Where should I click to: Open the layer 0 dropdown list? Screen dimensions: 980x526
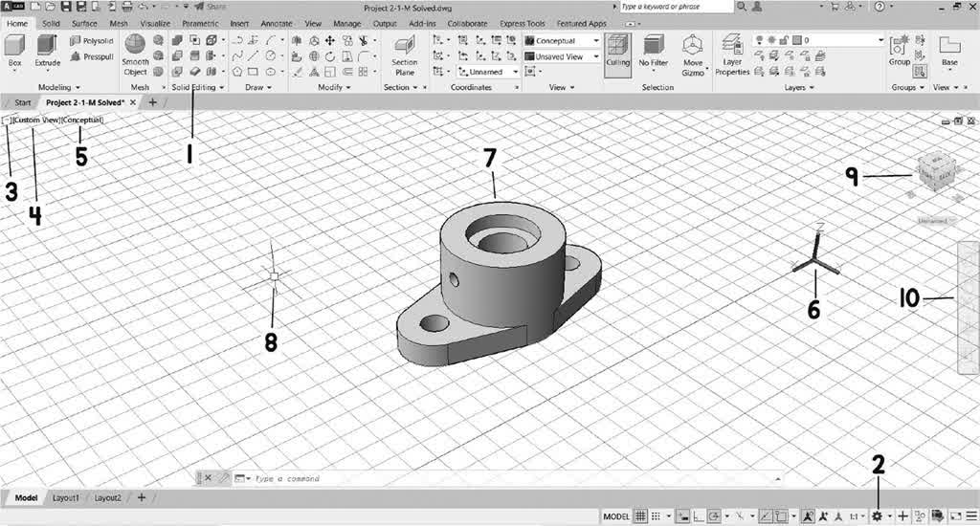coord(819,40)
